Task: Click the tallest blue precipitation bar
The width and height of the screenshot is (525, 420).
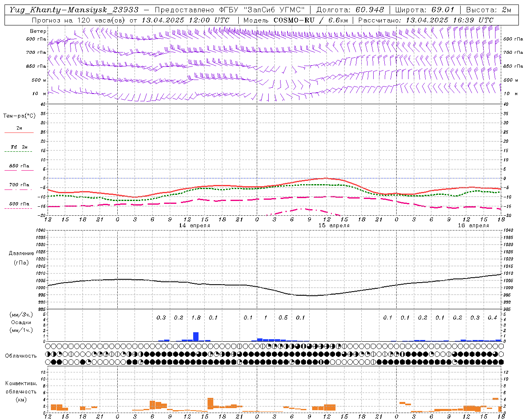Action: click(196, 337)
